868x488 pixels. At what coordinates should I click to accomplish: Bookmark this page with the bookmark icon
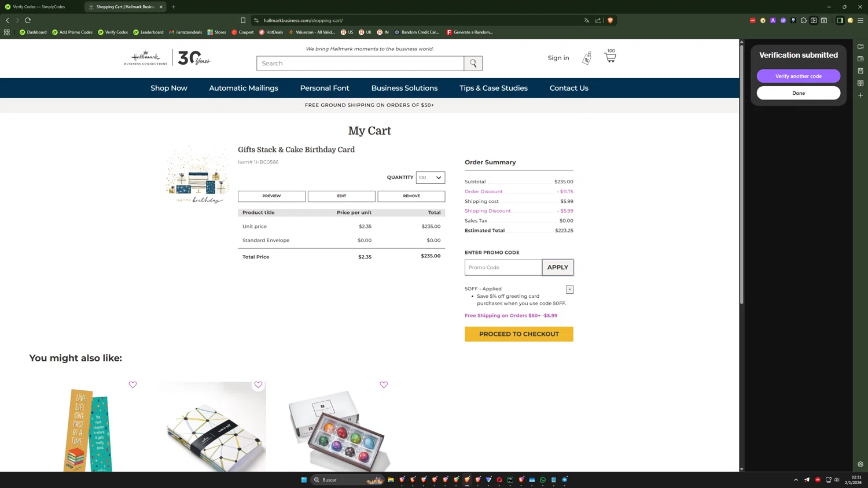pyautogui.click(x=243, y=20)
